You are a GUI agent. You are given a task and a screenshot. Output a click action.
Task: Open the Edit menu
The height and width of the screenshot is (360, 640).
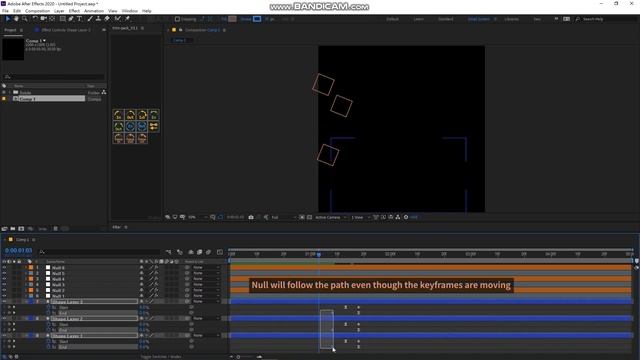tap(17, 11)
